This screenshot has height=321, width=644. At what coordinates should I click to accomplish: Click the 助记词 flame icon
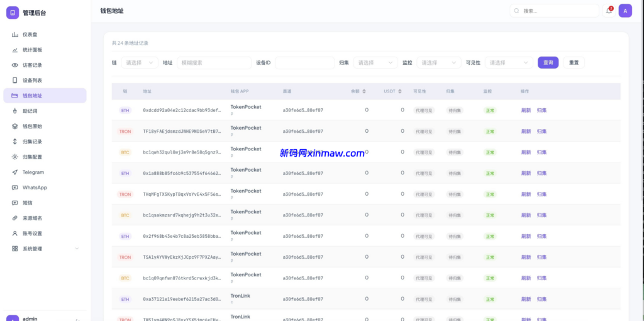(x=15, y=111)
